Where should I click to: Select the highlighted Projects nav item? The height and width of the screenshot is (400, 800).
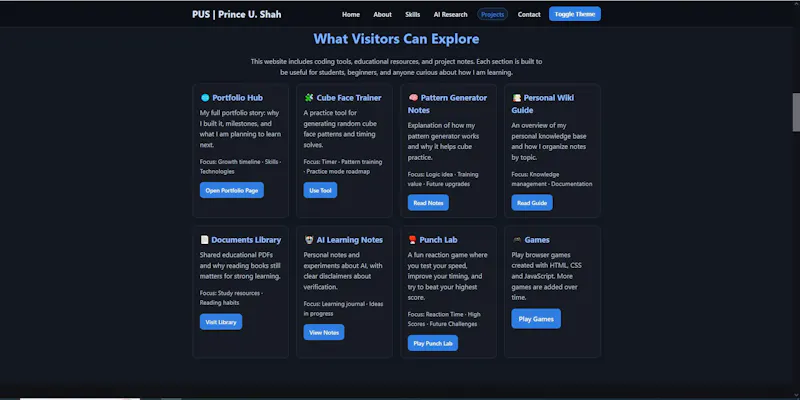(492, 14)
